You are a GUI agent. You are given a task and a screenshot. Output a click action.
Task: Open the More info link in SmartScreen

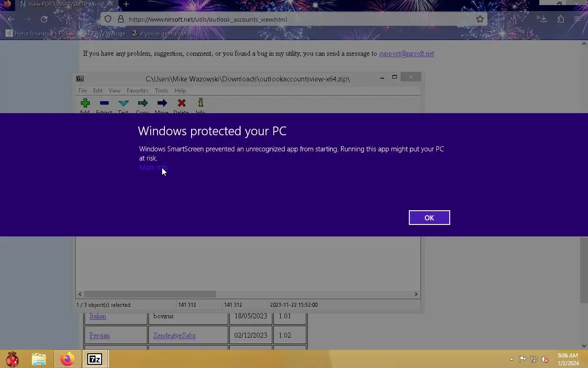click(153, 167)
